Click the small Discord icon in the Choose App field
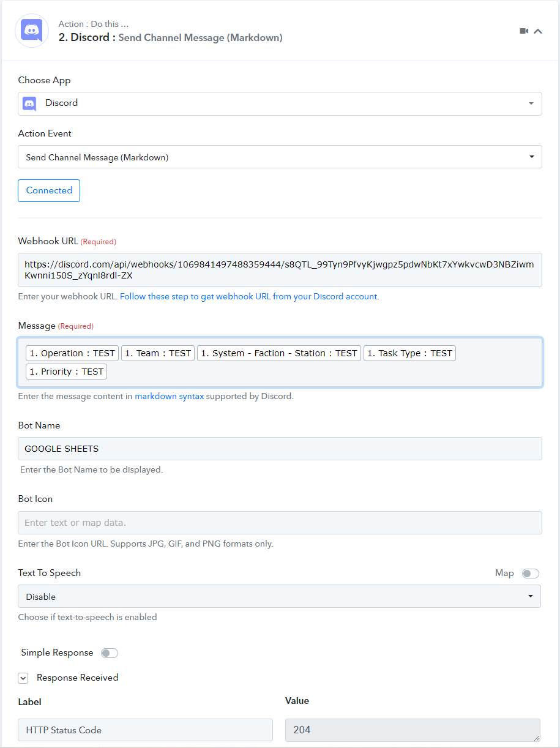Viewport: 560px width, 748px height. pos(29,103)
